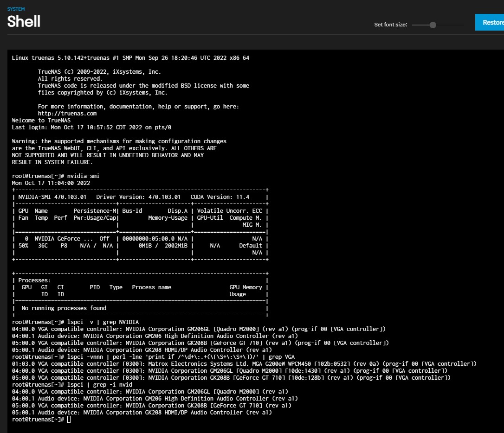Image resolution: width=504 pixels, height=433 pixels.
Task: Click the Restore button
Action: click(490, 22)
